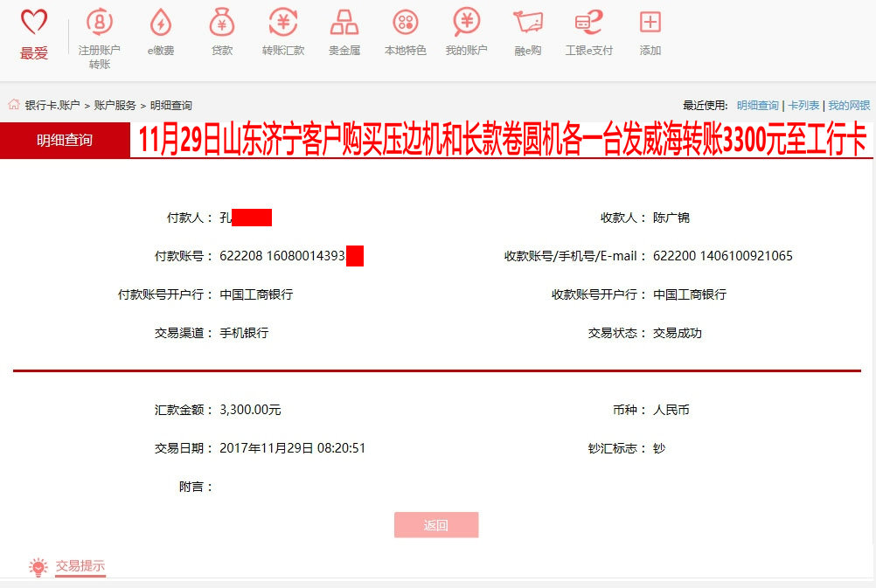Viewport: 876px width, 588px height.
Task: Open the 最爱 favorites icon
Action: point(33,31)
